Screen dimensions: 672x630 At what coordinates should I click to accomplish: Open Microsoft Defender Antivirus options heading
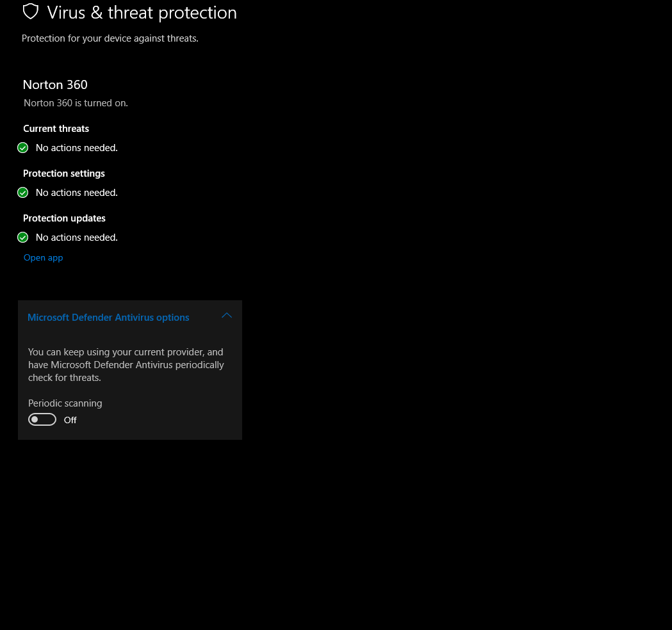[108, 318]
